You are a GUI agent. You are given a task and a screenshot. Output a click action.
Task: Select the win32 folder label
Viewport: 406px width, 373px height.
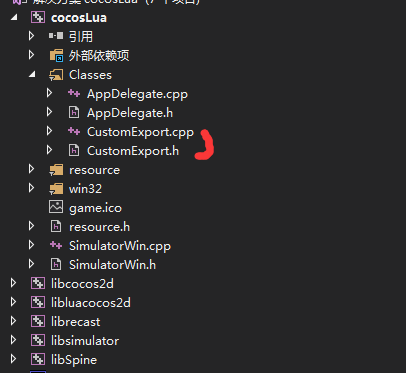coord(85,189)
